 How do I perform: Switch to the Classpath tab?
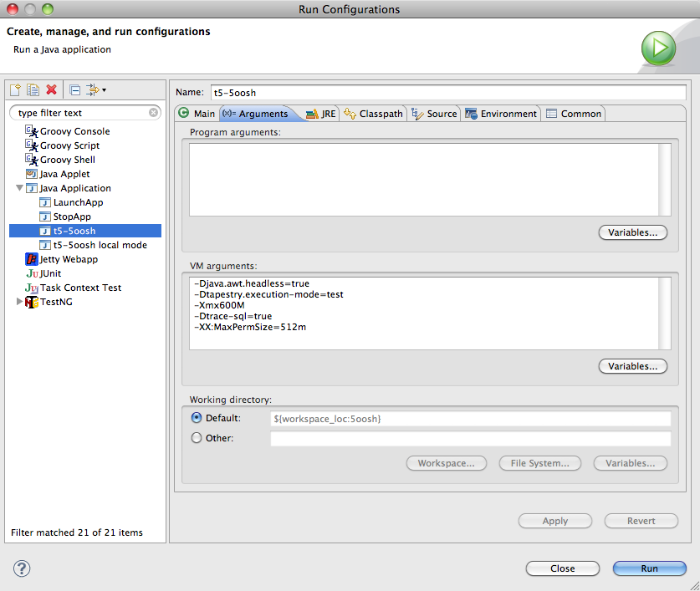pos(374,114)
